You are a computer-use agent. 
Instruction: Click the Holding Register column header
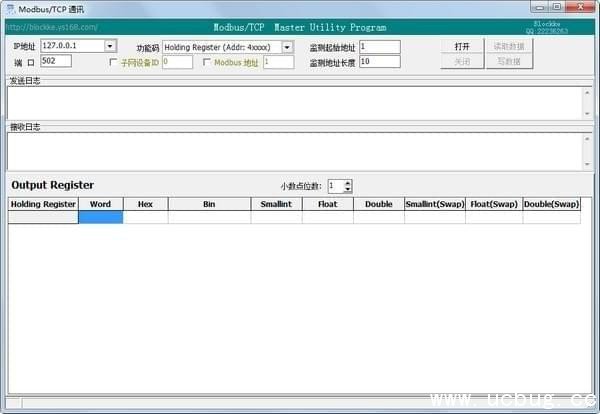coord(43,204)
